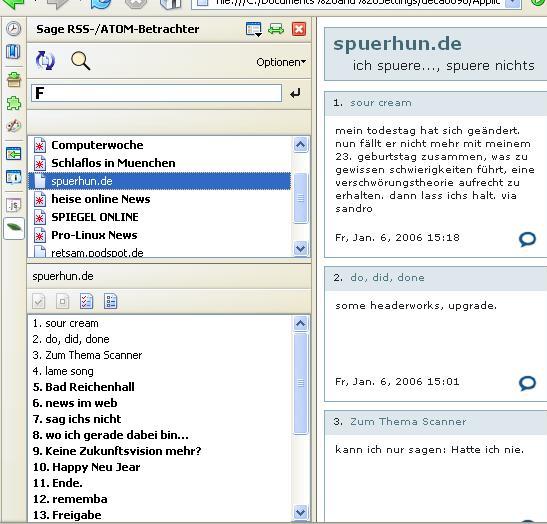Viewport: 547px width, 524px height.
Task: Open the Optionen dropdown menu
Action: tap(281, 62)
